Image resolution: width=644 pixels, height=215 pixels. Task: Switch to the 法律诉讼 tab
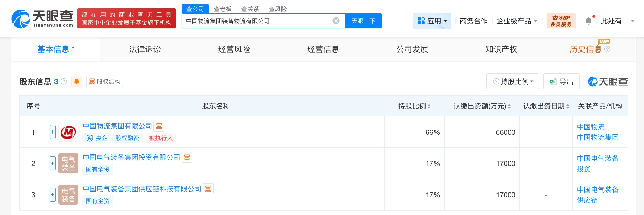[145, 49]
